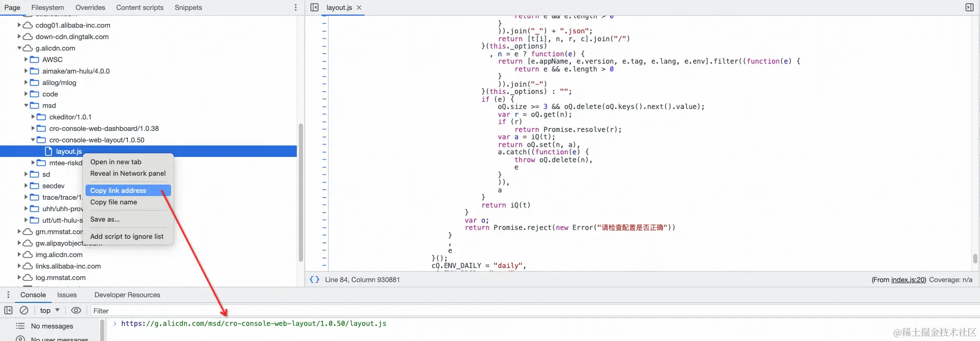Open the Sources panel three-dot menu
The image size is (980, 341).
click(x=296, y=7)
